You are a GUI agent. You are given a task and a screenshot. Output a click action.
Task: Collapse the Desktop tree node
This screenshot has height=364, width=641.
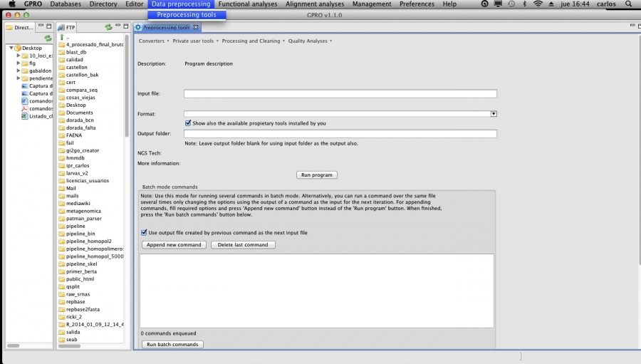(x=11, y=48)
